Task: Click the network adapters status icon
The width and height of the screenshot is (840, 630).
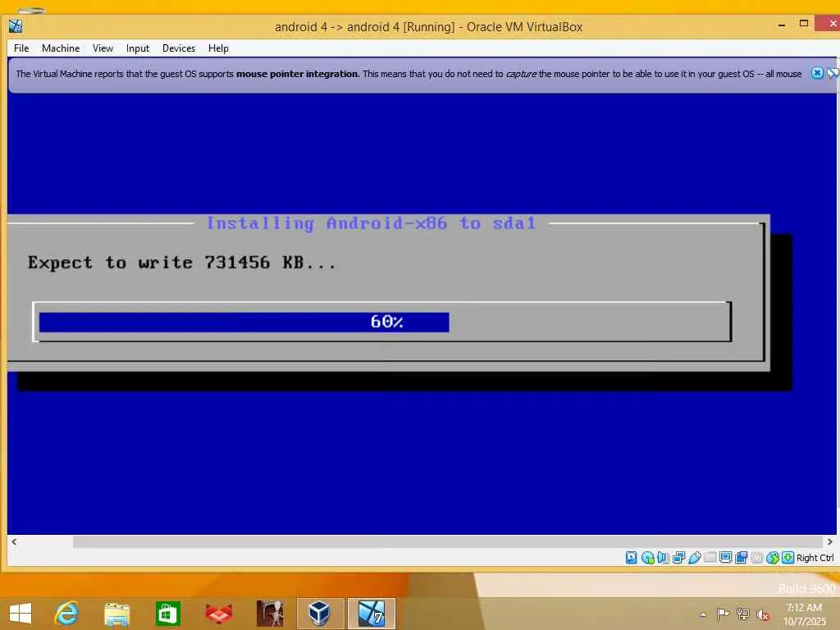Action: (x=678, y=558)
